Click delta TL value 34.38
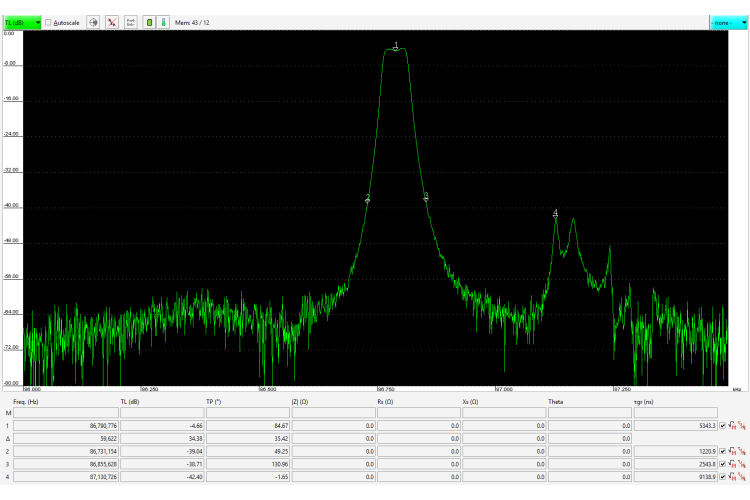The height and width of the screenshot is (500, 750). (x=162, y=438)
